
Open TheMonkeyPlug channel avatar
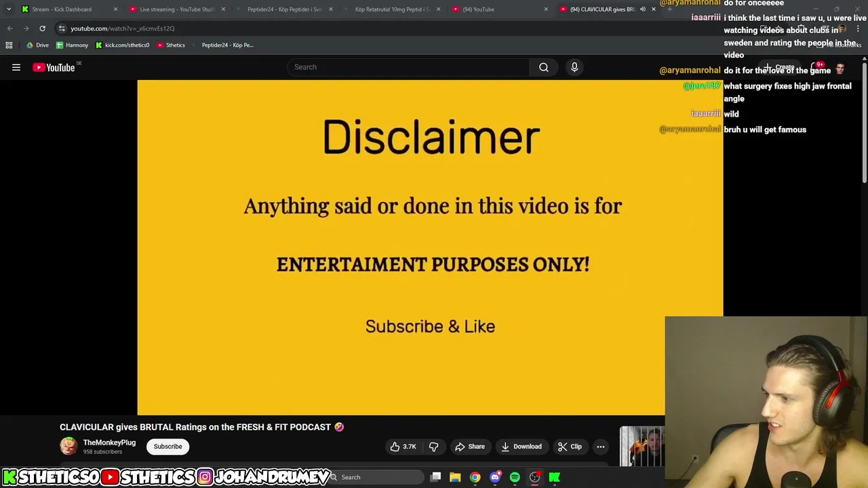tap(68, 446)
